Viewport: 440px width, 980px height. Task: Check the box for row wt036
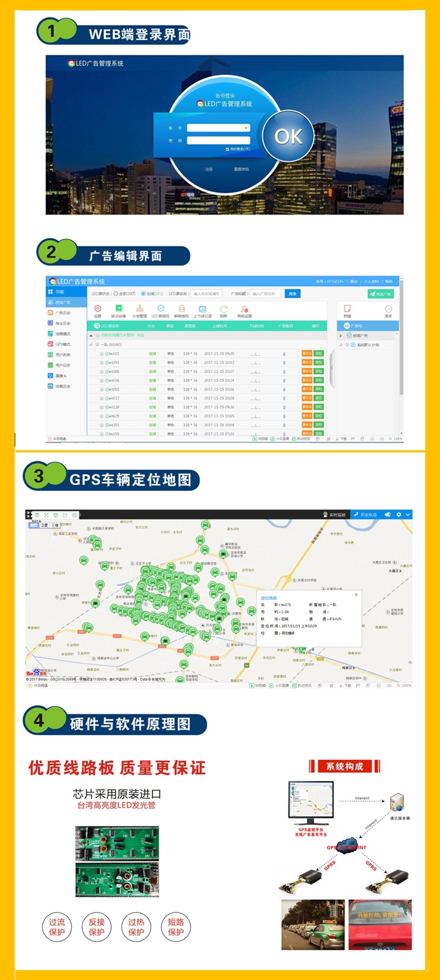tap(101, 380)
